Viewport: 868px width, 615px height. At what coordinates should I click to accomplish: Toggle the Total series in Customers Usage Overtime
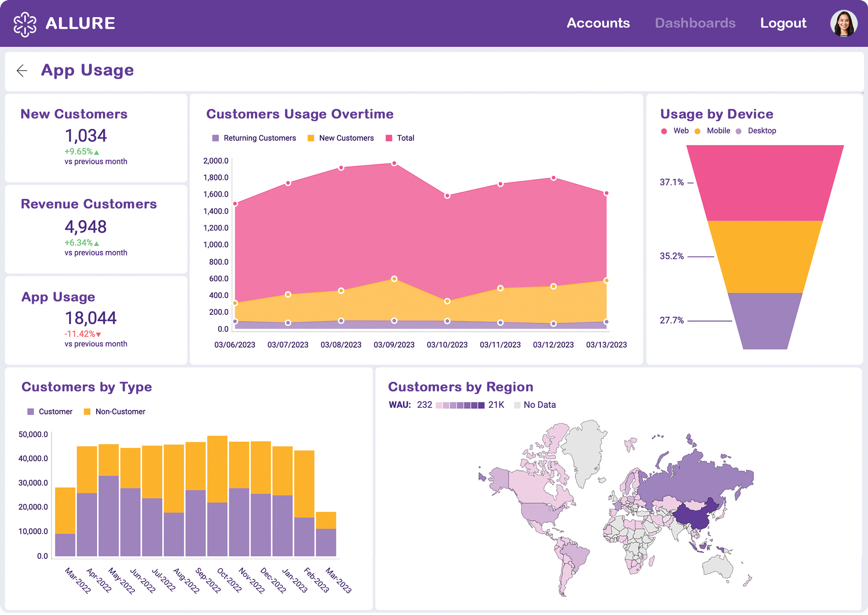387,138
